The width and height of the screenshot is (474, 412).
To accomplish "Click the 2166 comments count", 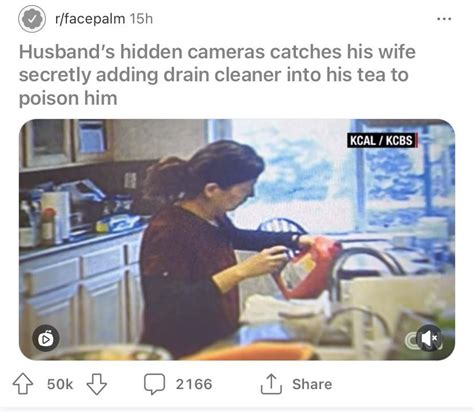I will point(194,384).
